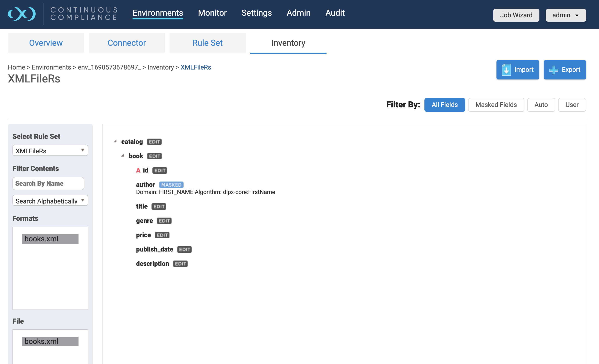Collapse the catalog tree node
599x364 pixels.
click(x=115, y=141)
